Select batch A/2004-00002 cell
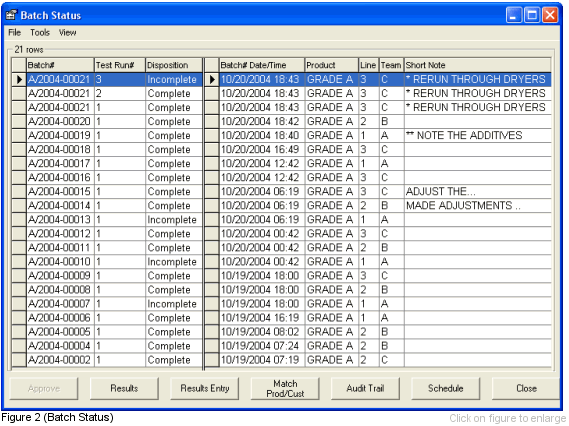569x426 pixels. click(x=60, y=360)
